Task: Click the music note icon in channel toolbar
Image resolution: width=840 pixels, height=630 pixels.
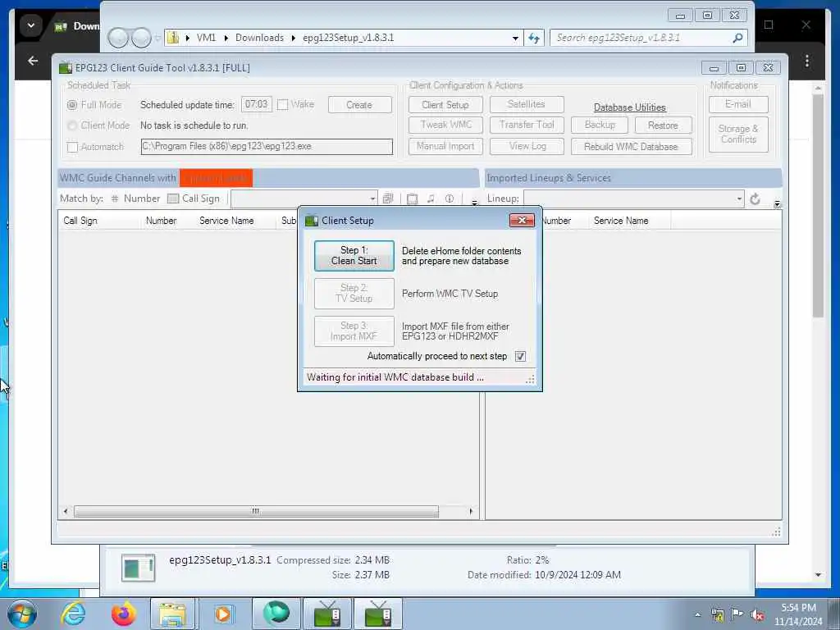Action: click(431, 199)
